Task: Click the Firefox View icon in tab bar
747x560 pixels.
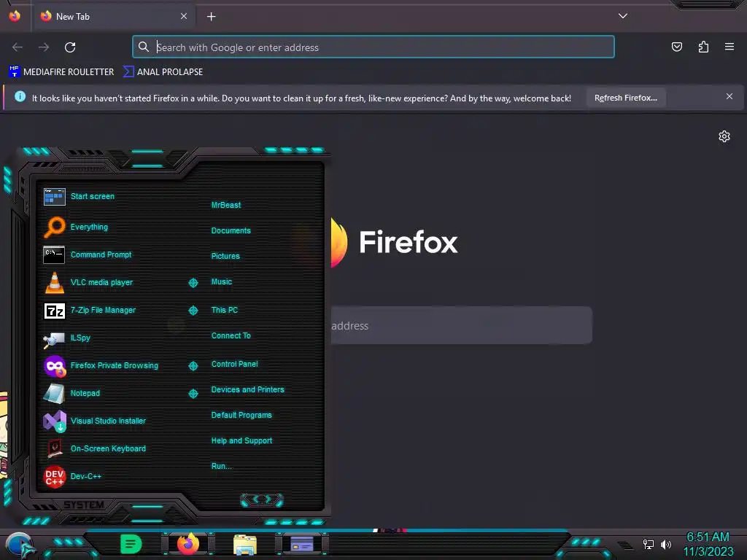Action: [x=15, y=16]
